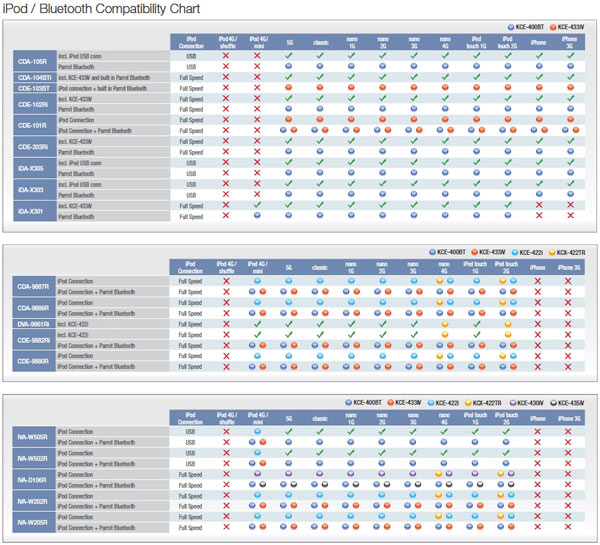The height and width of the screenshot is (545, 600).
Task: Click black dot in IVA-D106R classic Bluetooth row
Action: click(324, 485)
